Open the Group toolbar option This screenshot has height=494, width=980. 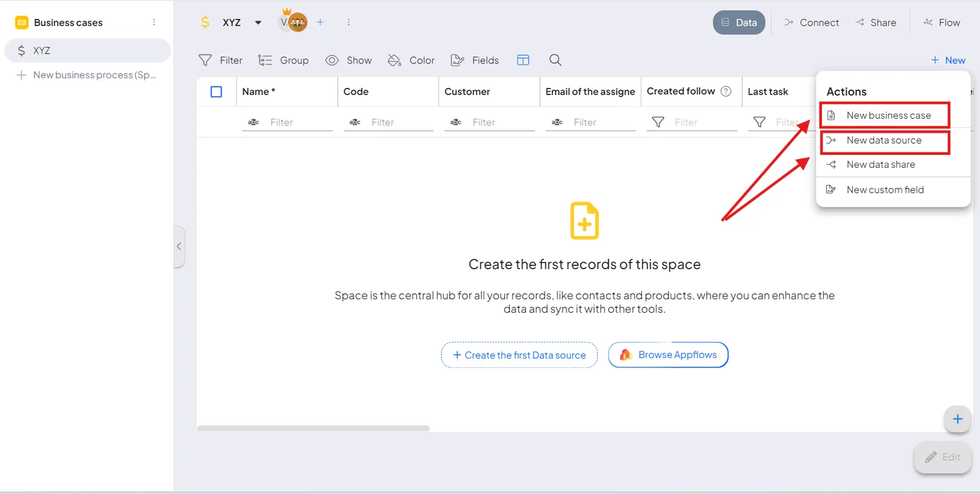(283, 60)
